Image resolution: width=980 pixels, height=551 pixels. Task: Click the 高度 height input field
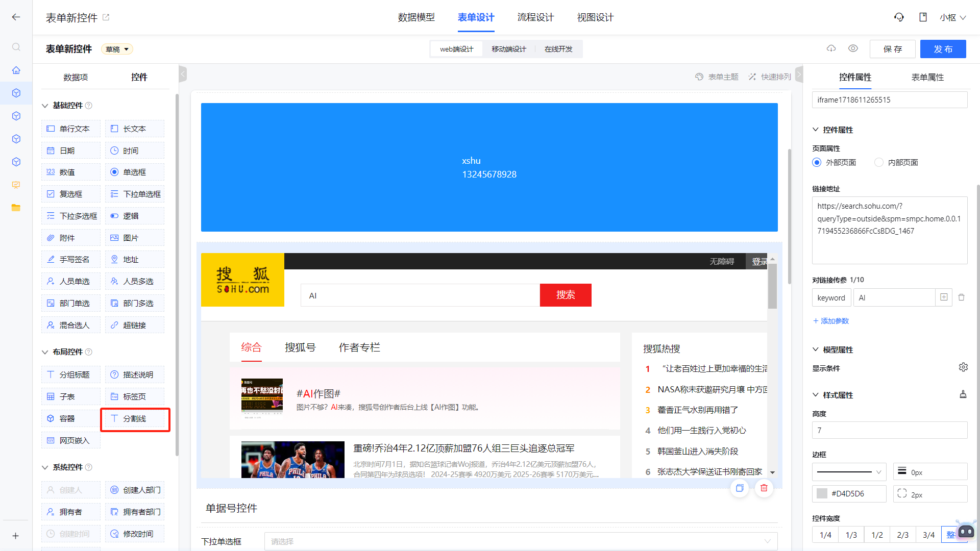pos(890,430)
